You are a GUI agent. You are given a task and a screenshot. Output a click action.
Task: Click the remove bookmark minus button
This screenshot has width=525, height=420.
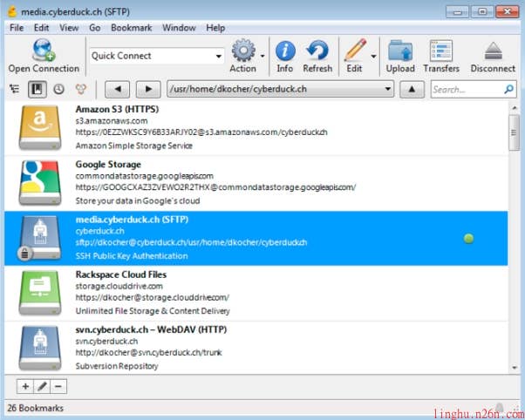[58, 386]
